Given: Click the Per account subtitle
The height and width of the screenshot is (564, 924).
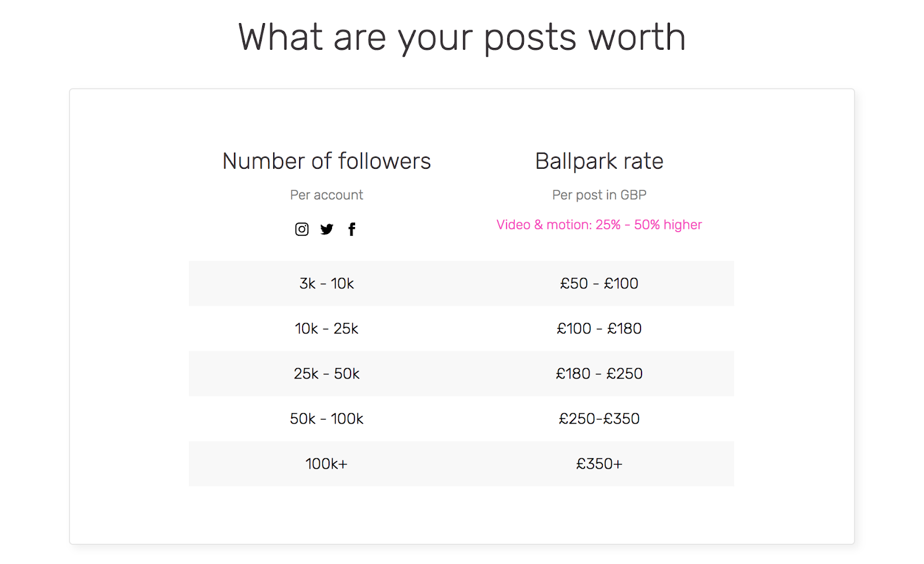Looking at the screenshot, I should pyautogui.click(x=327, y=195).
